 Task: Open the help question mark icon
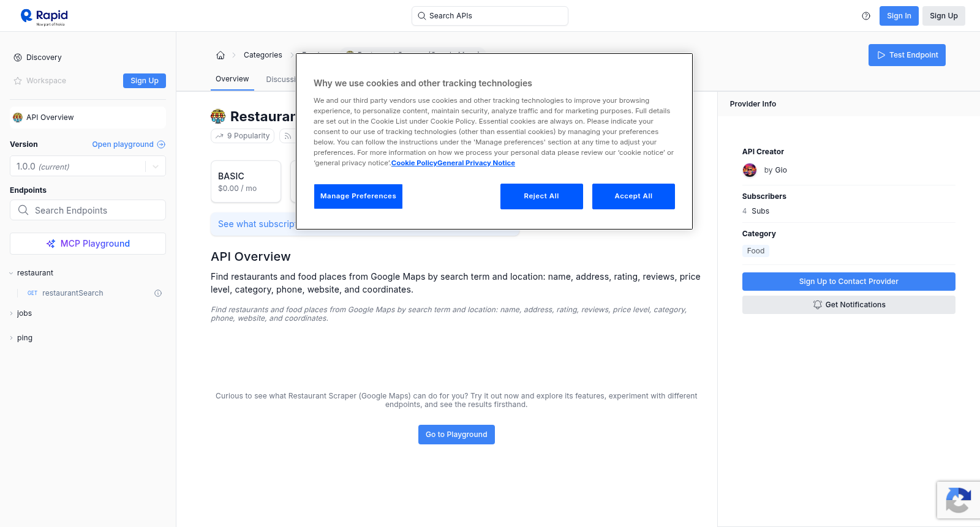coord(866,16)
